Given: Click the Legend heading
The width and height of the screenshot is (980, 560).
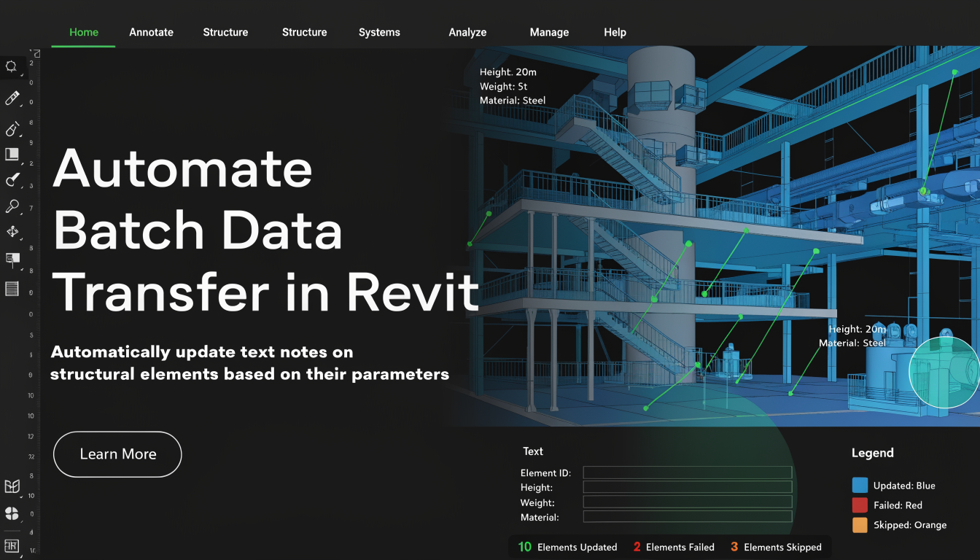Looking at the screenshot, I should (x=872, y=453).
